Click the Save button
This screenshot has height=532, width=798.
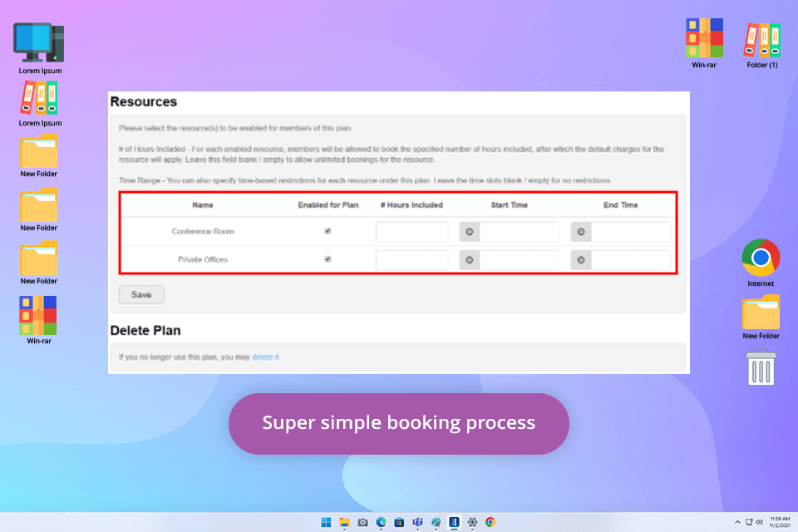[141, 295]
